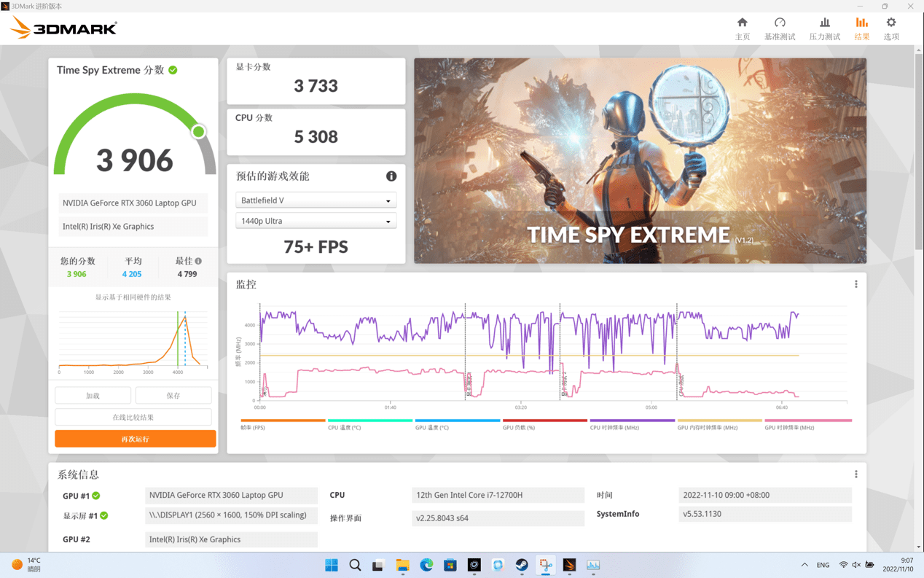This screenshot has width=924, height=578.
Task: Open Microsoft Edge in taskbar
Action: (x=426, y=565)
